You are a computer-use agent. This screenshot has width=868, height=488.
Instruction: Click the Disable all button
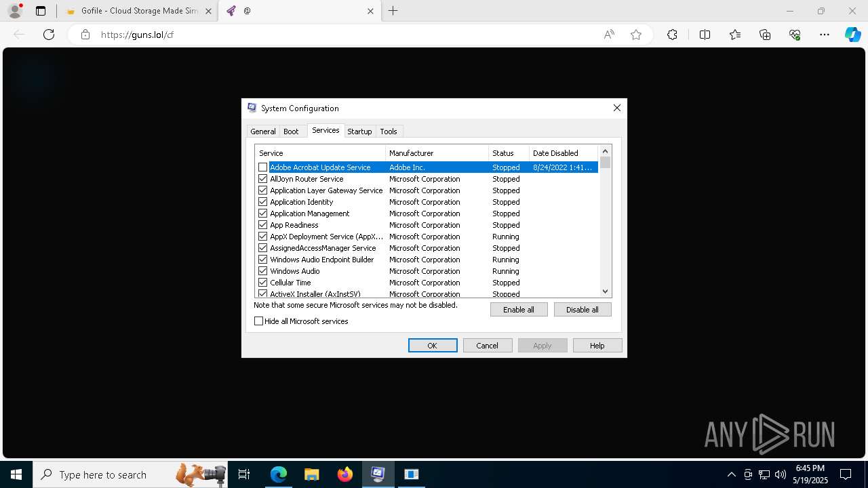583,310
